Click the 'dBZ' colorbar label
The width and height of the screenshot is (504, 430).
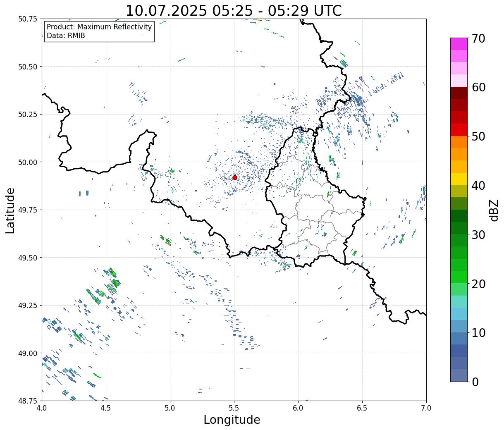tap(494, 210)
